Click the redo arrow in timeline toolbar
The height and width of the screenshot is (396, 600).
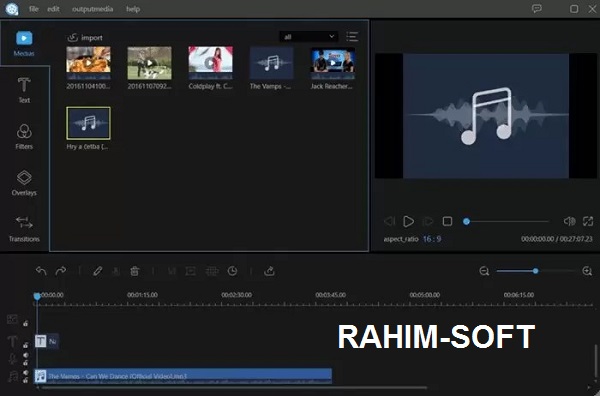(60, 271)
